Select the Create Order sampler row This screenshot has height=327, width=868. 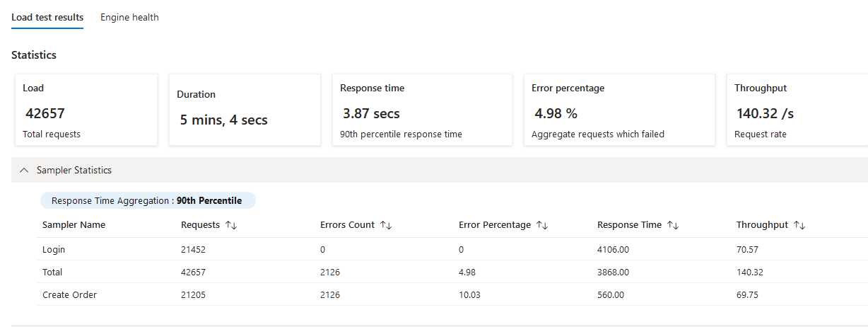click(x=452, y=294)
